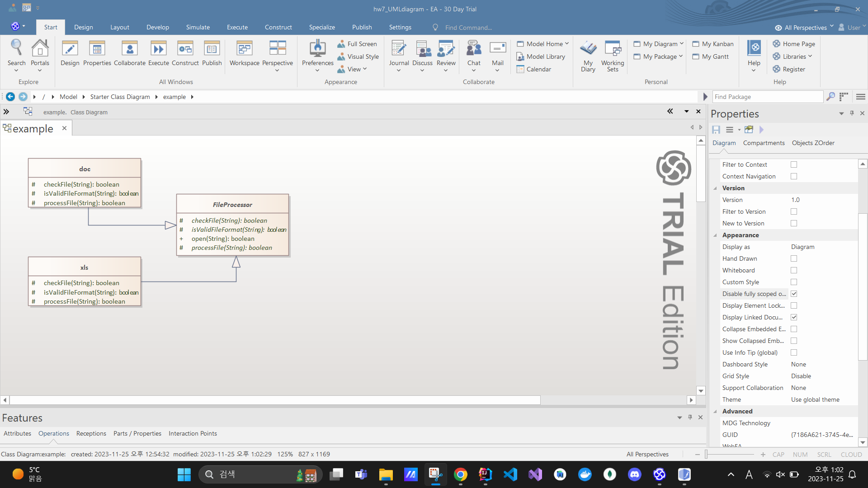
Task: Check the Filter to Context option
Action: 794,164
